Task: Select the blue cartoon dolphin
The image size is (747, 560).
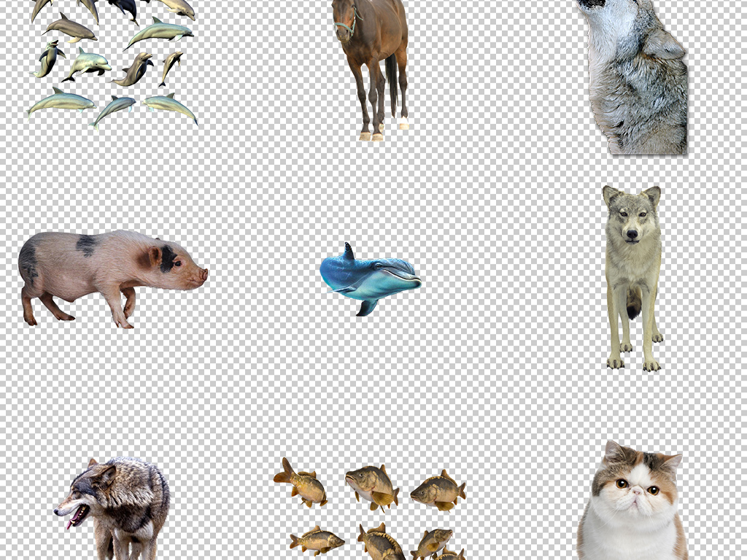Action: pyautogui.click(x=370, y=278)
